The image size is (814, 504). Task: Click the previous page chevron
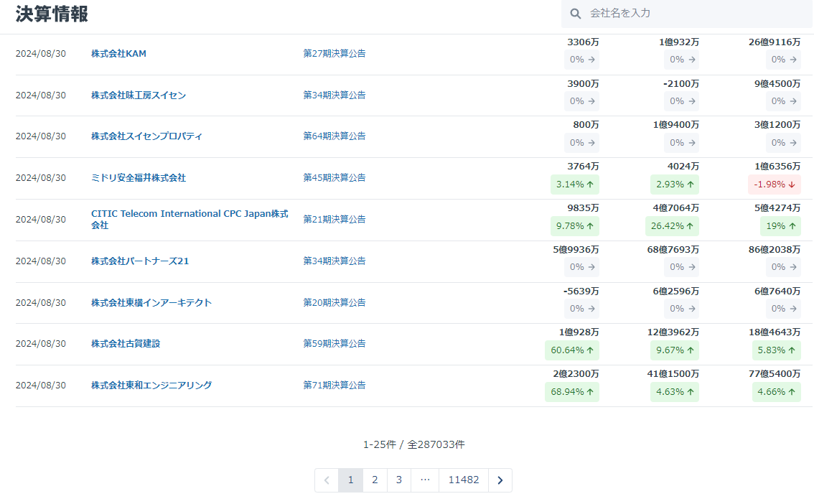tap(327, 480)
